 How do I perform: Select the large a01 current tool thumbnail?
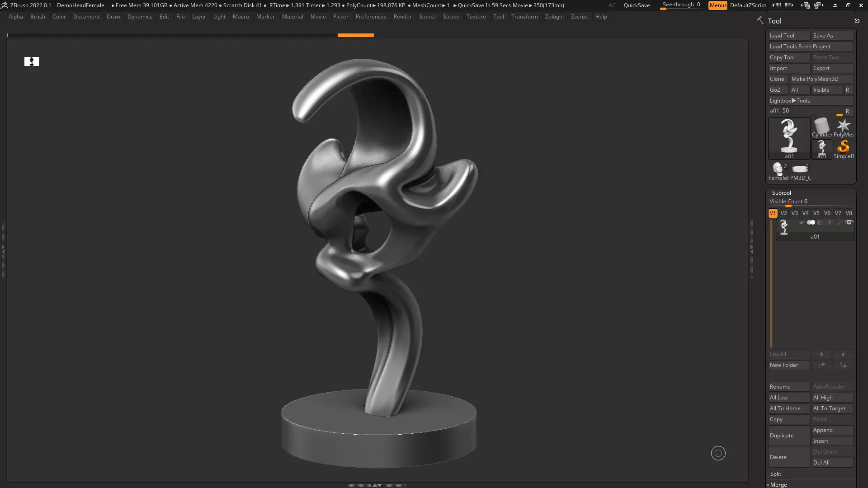[789, 138]
